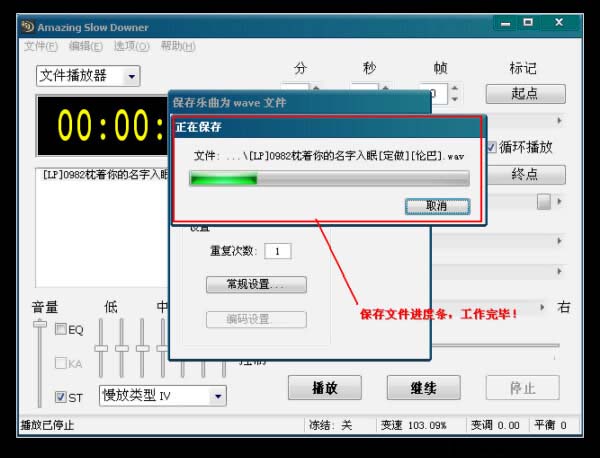The image size is (600, 458).
Task: Click the 播放 button
Action: click(324, 388)
